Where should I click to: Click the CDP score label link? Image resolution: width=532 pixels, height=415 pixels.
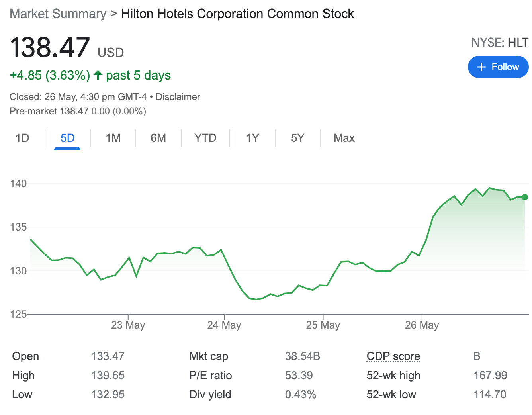[393, 356]
